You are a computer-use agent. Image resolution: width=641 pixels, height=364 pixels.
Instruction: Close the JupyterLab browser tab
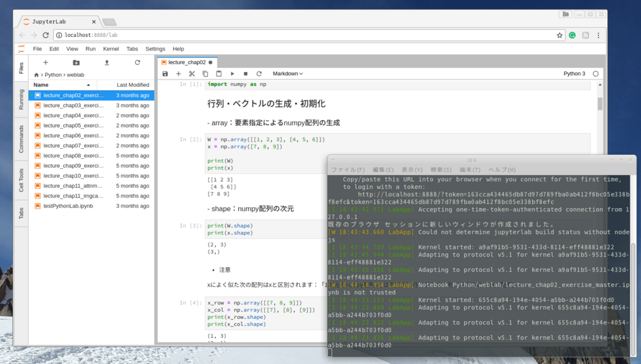coord(94,22)
